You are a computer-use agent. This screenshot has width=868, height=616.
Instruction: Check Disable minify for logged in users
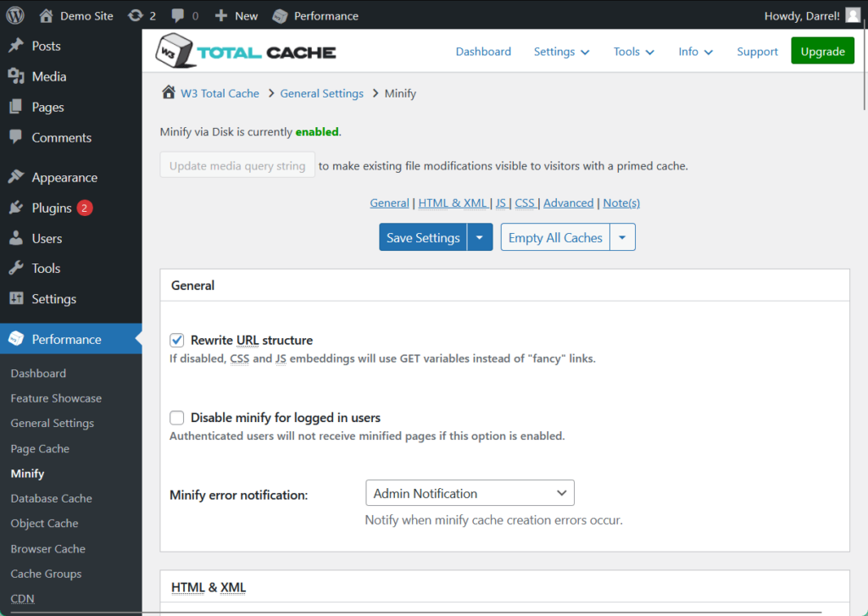click(x=176, y=418)
